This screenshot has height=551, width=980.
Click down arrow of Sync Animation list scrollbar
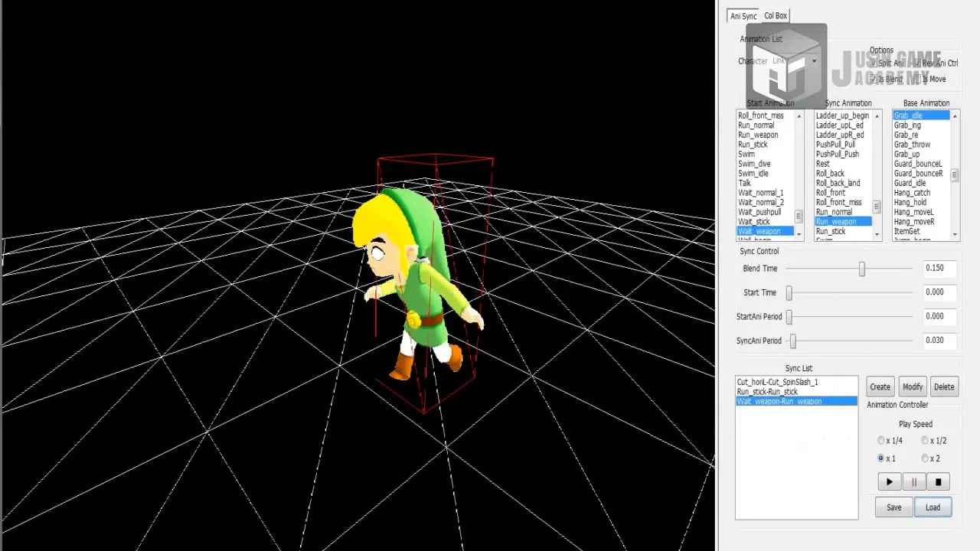[x=877, y=234]
